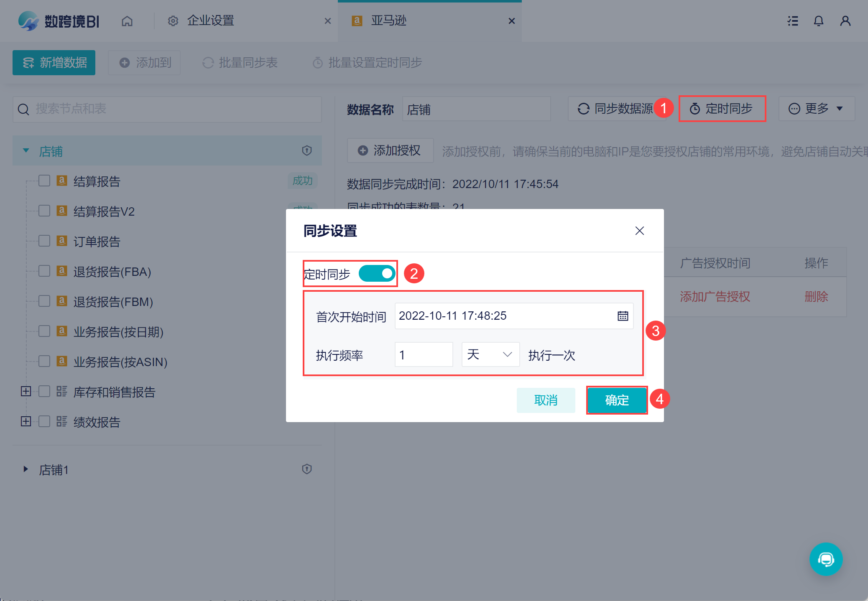Switch to the 企业设置 tab

pos(210,21)
